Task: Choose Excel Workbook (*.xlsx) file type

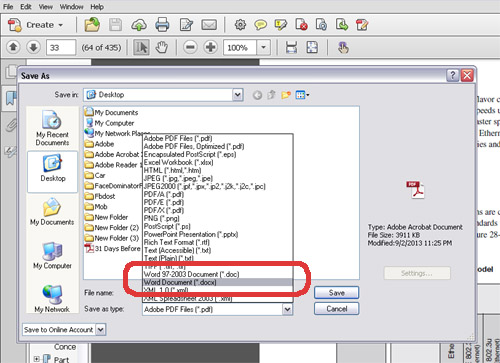Action: point(218,162)
